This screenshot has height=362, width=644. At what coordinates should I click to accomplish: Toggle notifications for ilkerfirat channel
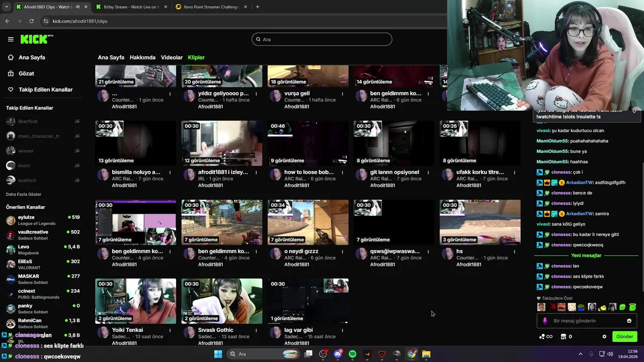point(77,121)
